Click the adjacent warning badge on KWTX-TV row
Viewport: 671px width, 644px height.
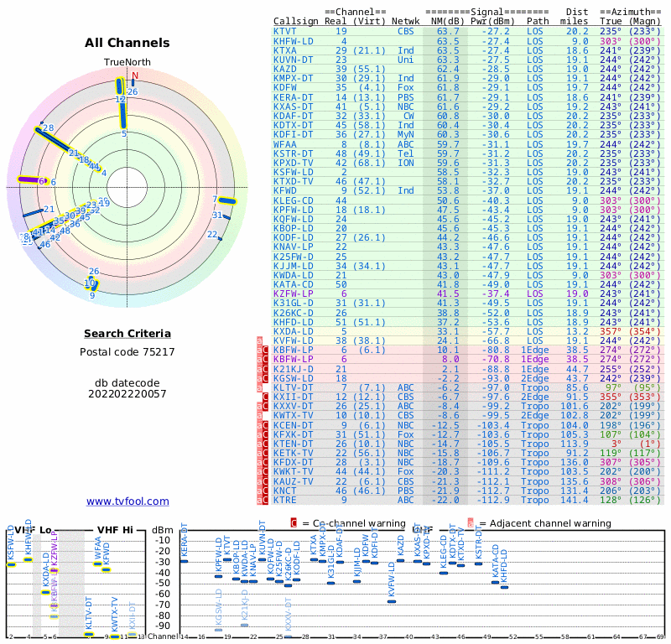(259, 416)
